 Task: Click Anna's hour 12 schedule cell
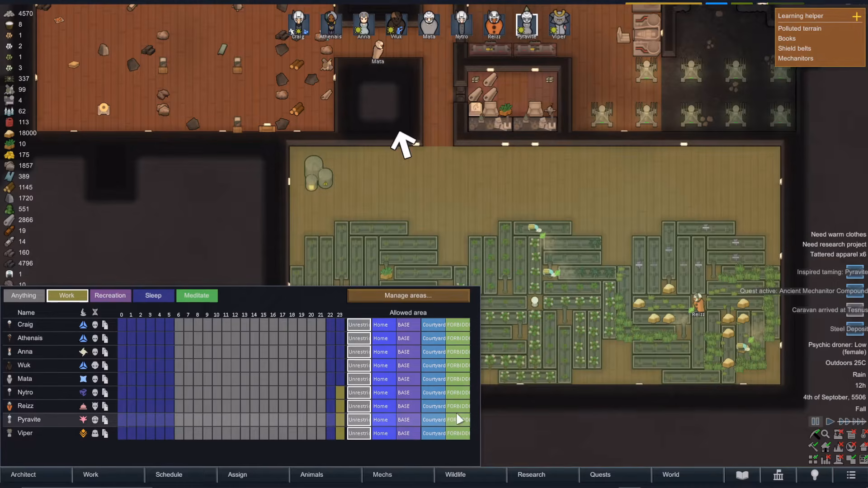pos(235,352)
